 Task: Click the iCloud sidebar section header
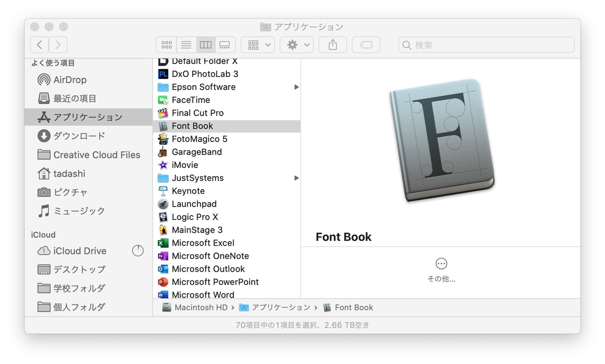coord(43,234)
